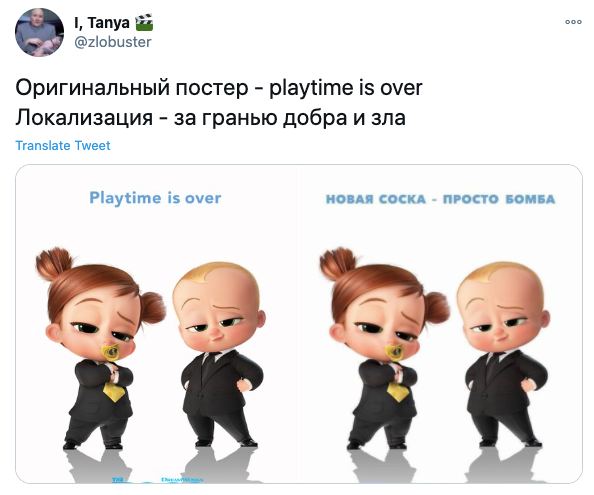This screenshot has width=594, height=495.
Task: Click the yellow tie in the right poster
Action: [x=398, y=392]
